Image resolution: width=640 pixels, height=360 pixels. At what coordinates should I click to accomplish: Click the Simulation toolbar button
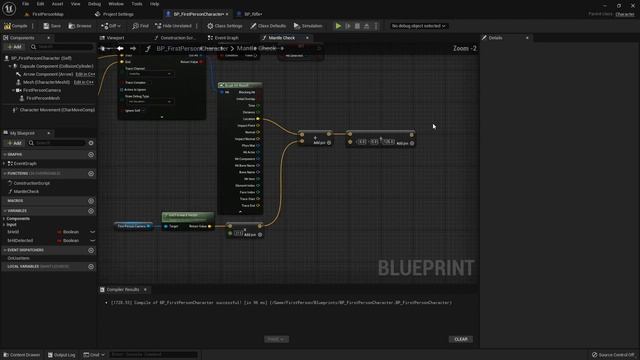pyautogui.click(x=308, y=26)
